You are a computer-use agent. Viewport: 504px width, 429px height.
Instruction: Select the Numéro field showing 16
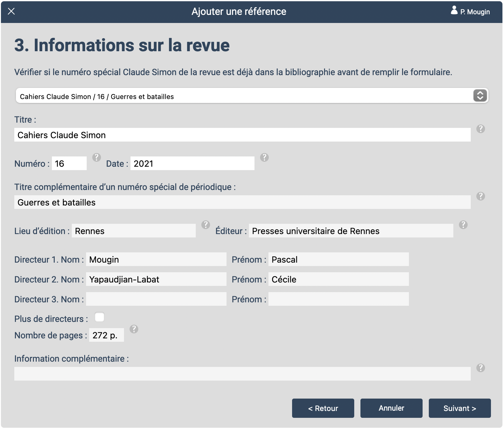point(69,164)
